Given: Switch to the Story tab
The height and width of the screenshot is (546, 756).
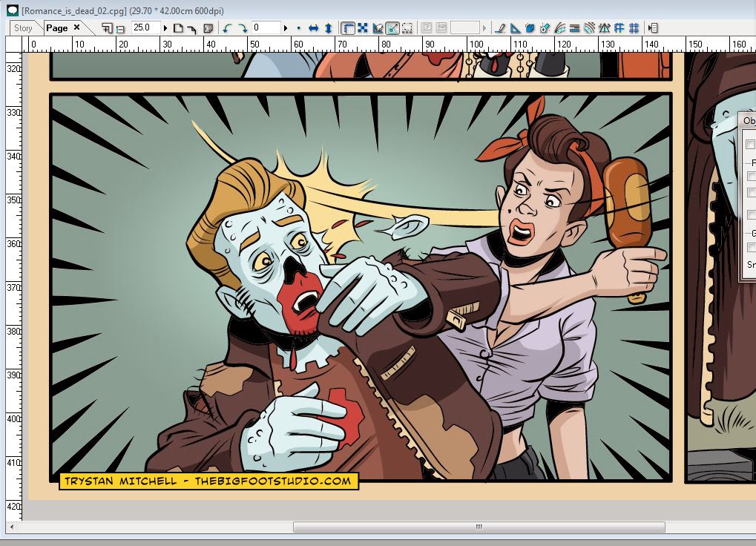Looking at the screenshot, I should click(x=23, y=28).
